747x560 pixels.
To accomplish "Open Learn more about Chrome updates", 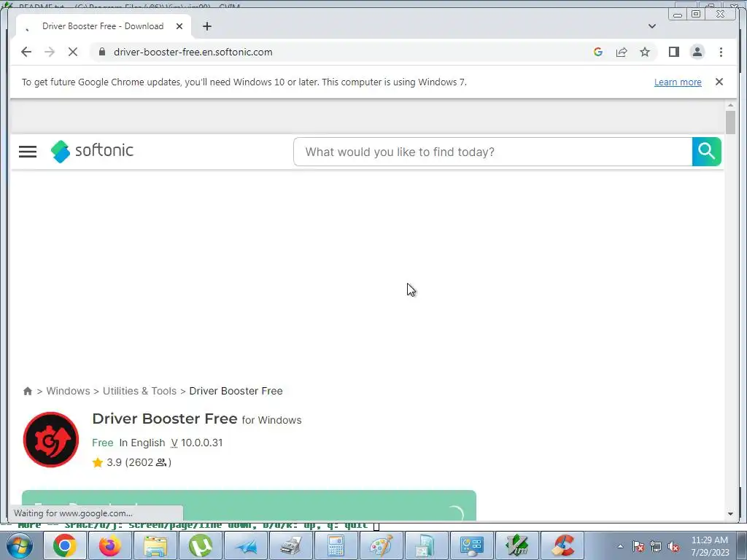I will (678, 82).
